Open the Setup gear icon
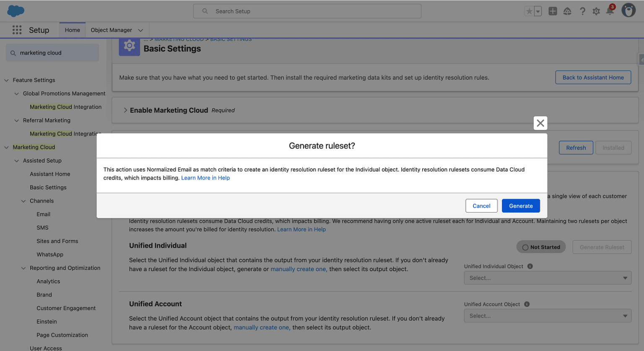Viewport: 644px width, 351px height. [x=596, y=11]
